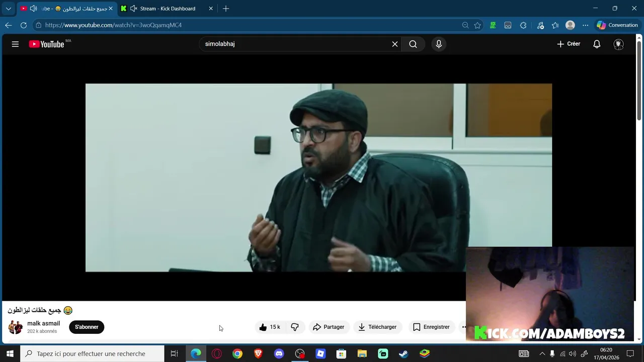Reload the page with refresh icon
Screen dimensions: 644x362
[24, 25]
